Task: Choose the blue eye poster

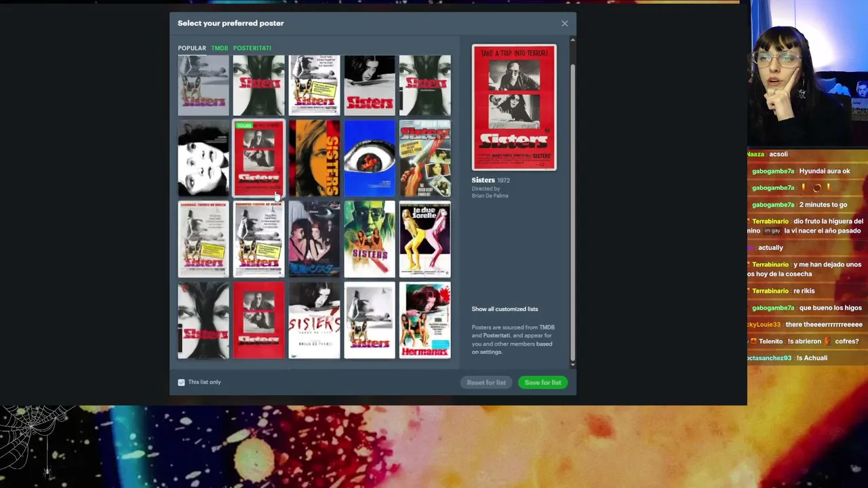Action: tap(370, 159)
